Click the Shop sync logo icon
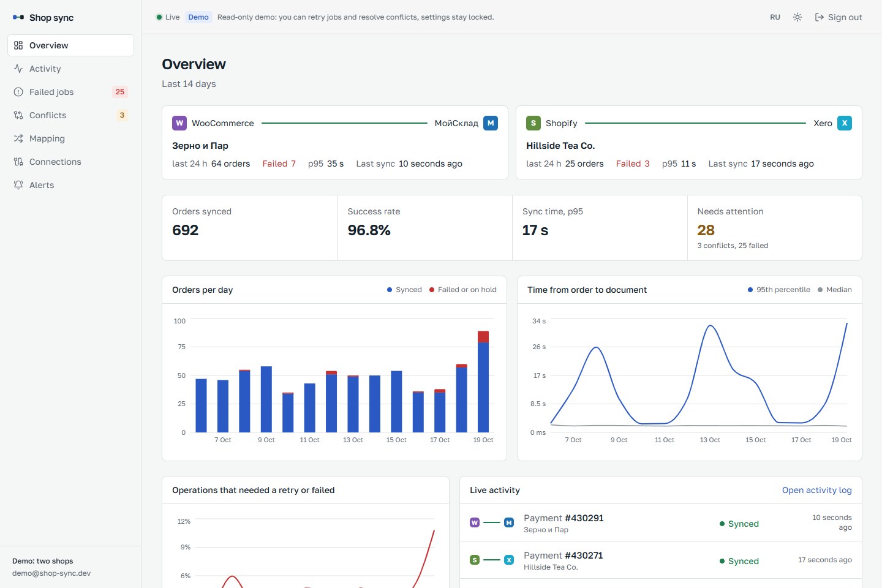Screen dimensions: 882x588 coord(18,17)
